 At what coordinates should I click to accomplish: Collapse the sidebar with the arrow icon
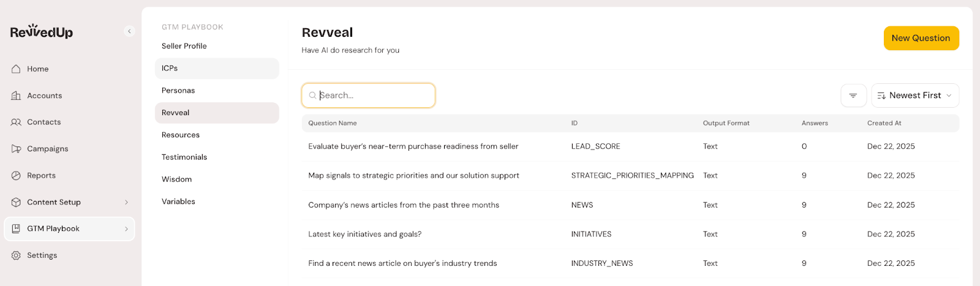click(x=129, y=31)
